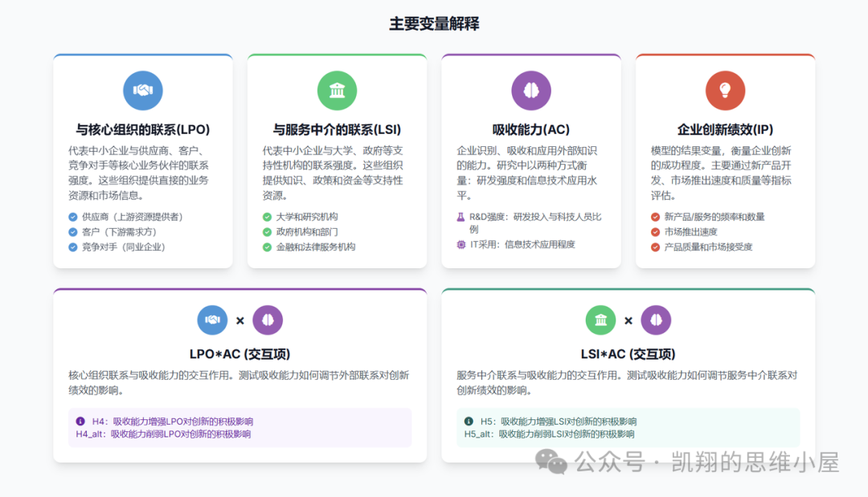Click the purple brain icon for 吸收能力
Viewport: 868px width, 497px height.
(x=530, y=90)
